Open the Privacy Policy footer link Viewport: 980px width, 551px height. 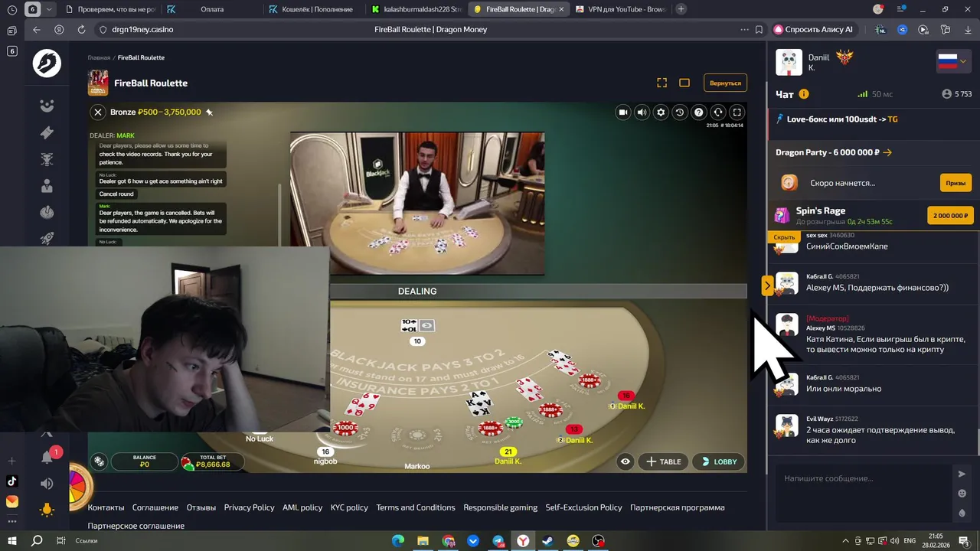[249, 507]
